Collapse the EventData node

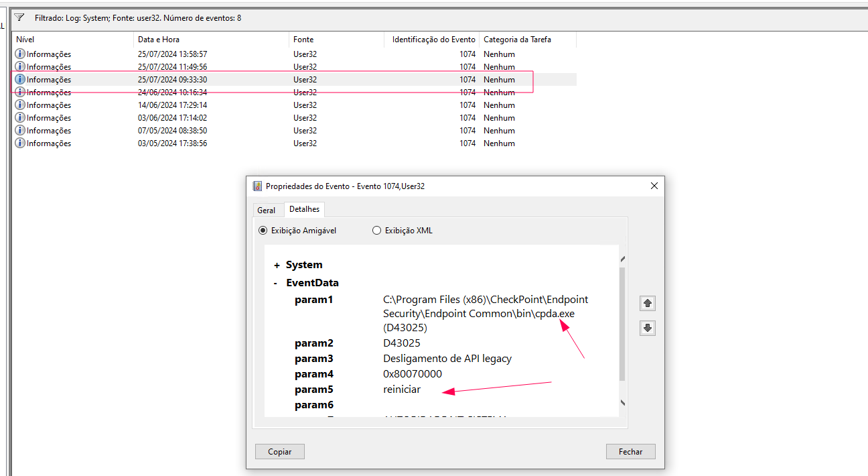click(x=275, y=282)
